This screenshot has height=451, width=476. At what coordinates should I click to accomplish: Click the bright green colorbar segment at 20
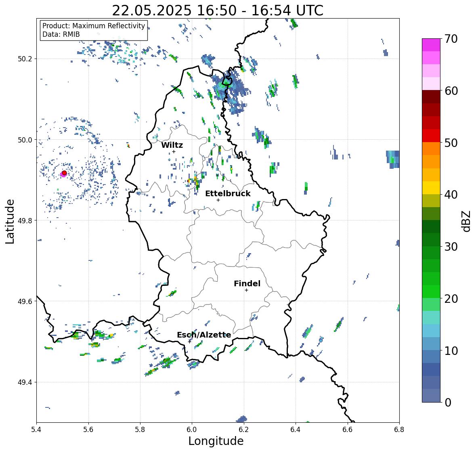click(x=431, y=292)
